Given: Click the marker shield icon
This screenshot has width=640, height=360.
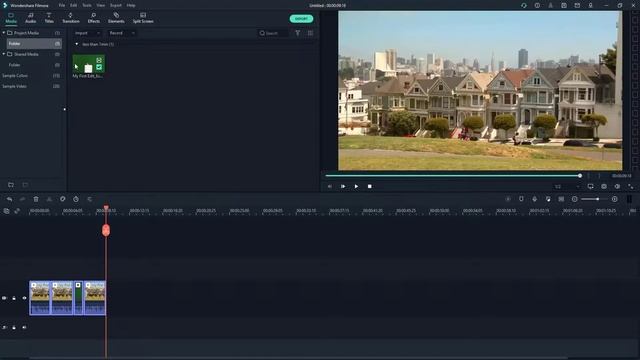Looking at the screenshot, I should (521, 199).
